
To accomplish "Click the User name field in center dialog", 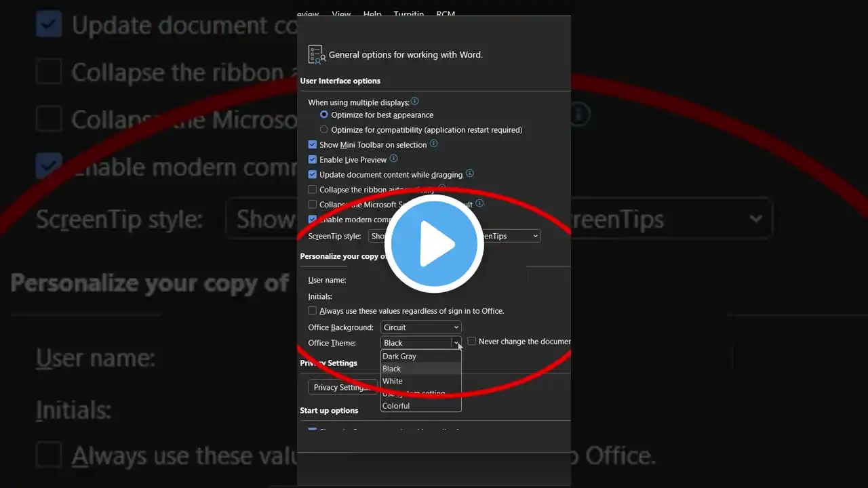I will [437, 280].
